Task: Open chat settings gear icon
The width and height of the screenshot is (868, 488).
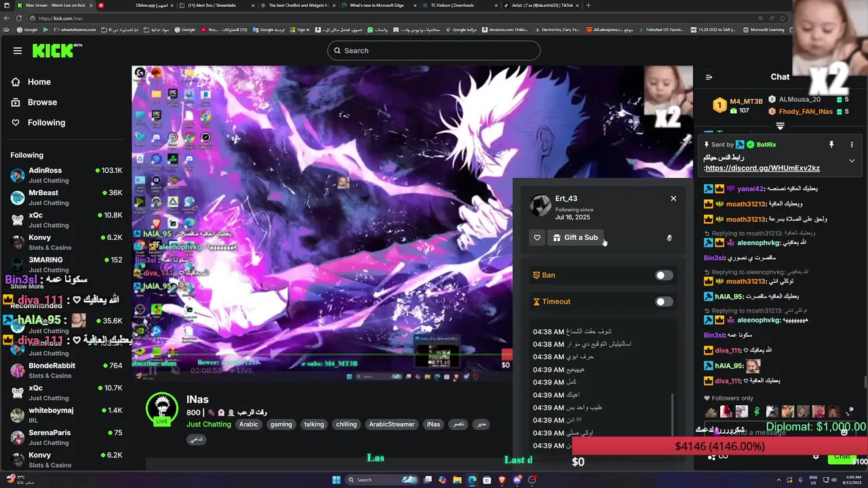Action: (816, 457)
